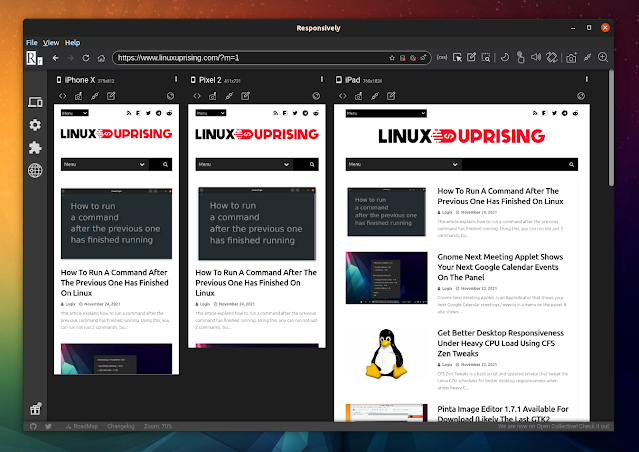Click the search icon in Pixel 2 preview
639x452 pixels.
312,165
